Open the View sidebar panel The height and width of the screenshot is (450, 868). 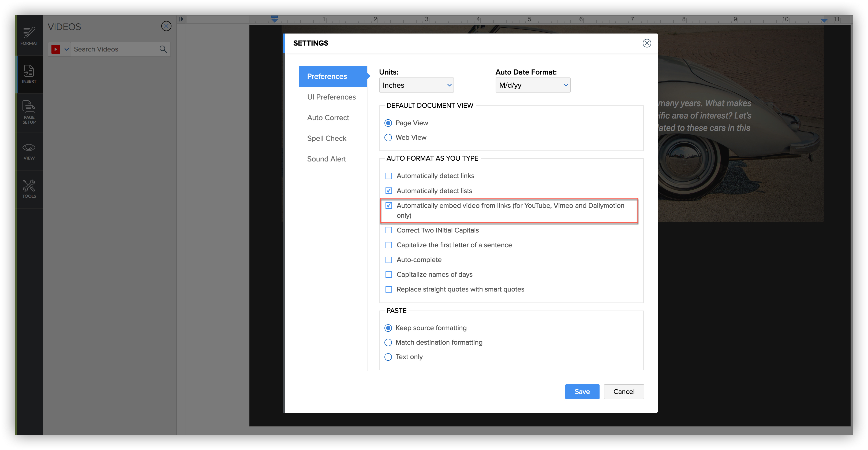pyautogui.click(x=29, y=151)
